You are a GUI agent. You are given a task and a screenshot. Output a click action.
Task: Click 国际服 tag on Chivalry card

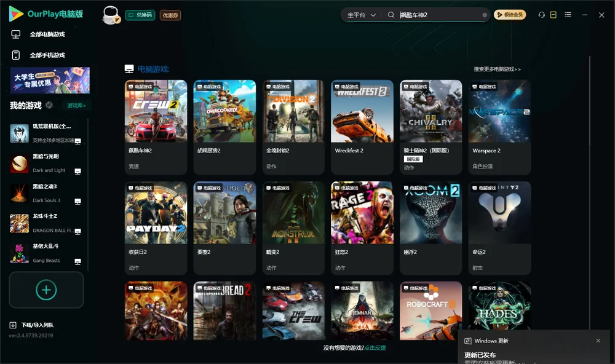pos(413,159)
